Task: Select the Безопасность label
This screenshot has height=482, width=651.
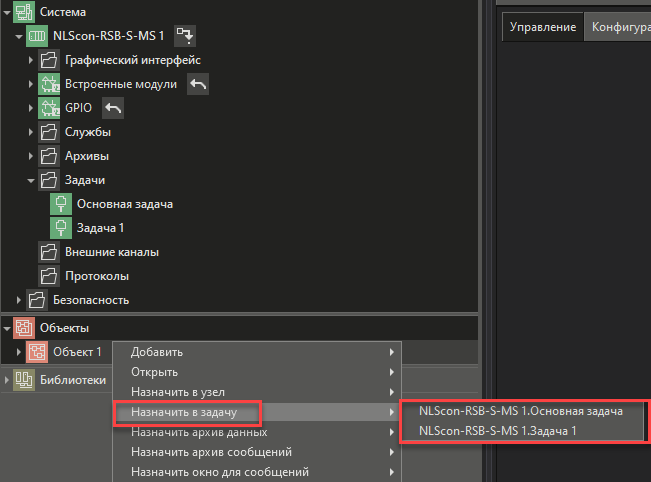Action: (91, 300)
